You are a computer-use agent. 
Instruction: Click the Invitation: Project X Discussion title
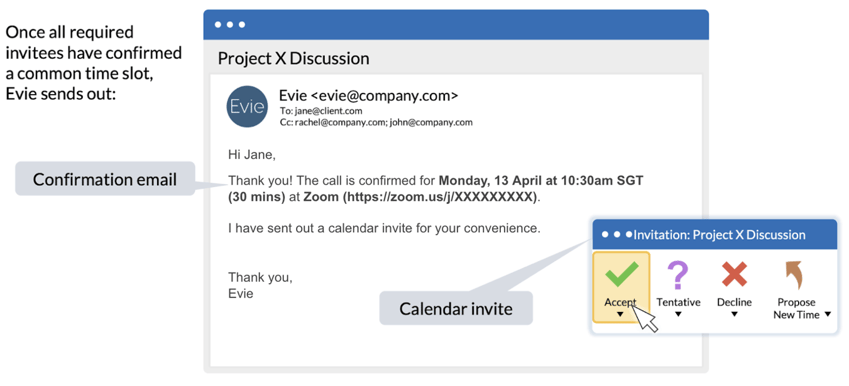click(720, 235)
